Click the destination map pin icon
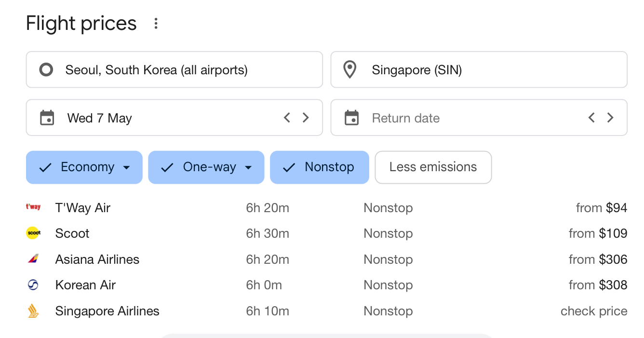The width and height of the screenshot is (644, 338). pyautogui.click(x=349, y=70)
